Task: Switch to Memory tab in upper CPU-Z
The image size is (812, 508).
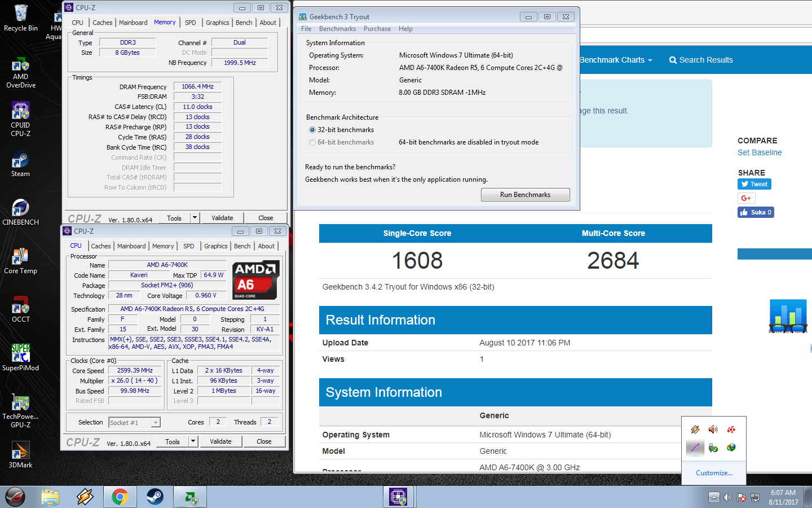Action: coord(165,23)
